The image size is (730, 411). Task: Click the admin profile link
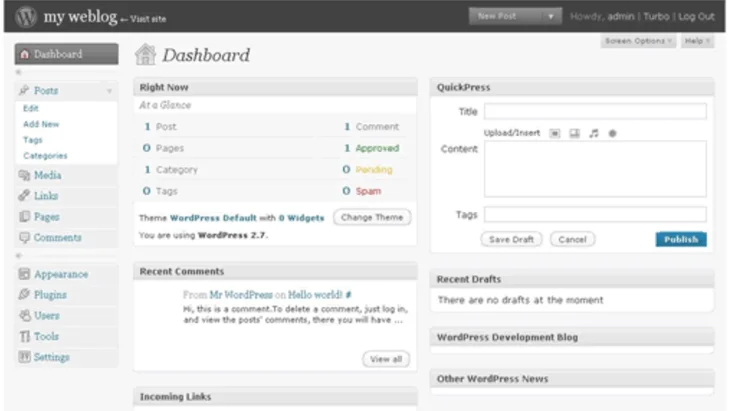pyautogui.click(x=621, y=17)
